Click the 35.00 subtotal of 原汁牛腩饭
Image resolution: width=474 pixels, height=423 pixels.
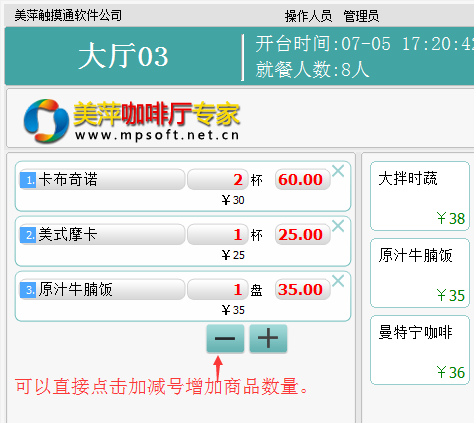click(x=302, y=290)
